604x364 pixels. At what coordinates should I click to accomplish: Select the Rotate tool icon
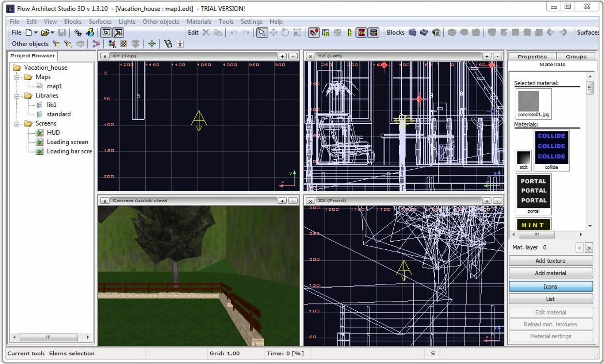tap(285, 32)
